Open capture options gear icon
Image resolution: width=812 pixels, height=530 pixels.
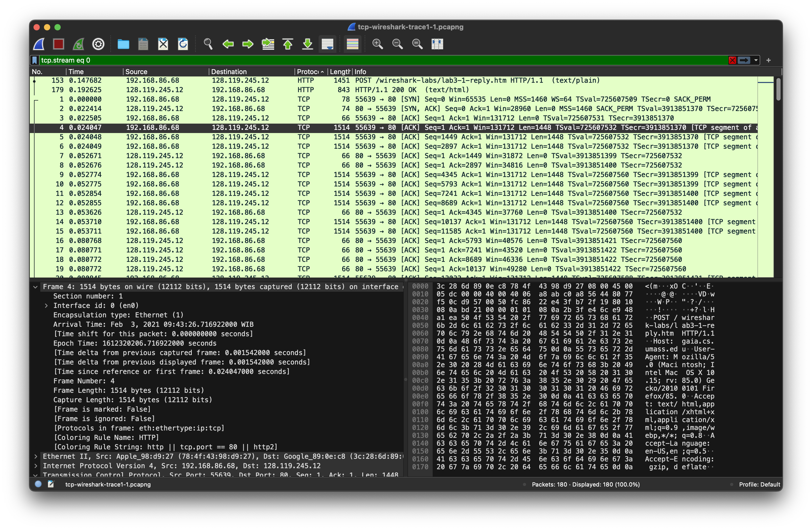tap(98, 44)
